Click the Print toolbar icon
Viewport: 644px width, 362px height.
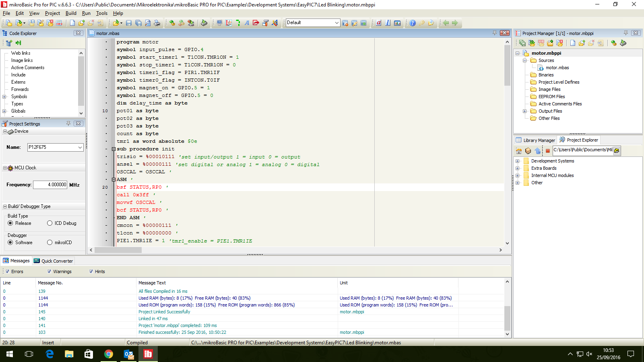(x=157, y=23)
